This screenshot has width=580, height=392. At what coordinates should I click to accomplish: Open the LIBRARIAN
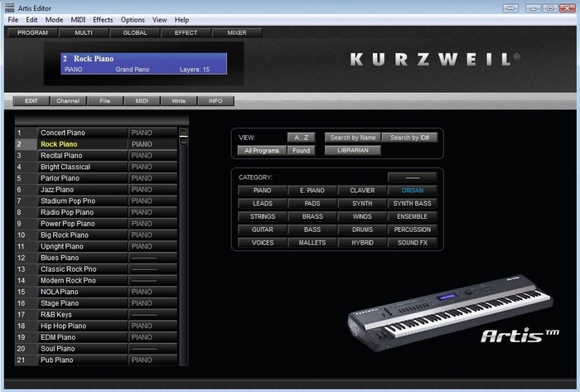pyautogui.click(x=353, y=151)
